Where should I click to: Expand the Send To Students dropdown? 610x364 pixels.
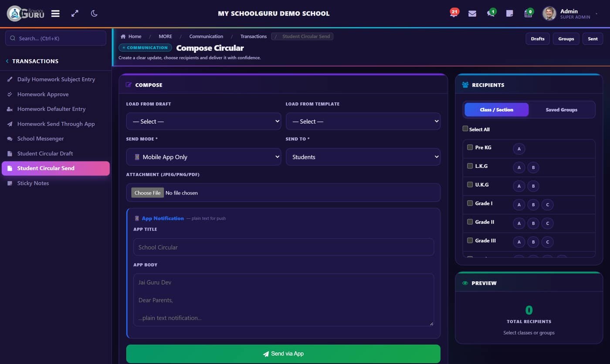(363, 157)
